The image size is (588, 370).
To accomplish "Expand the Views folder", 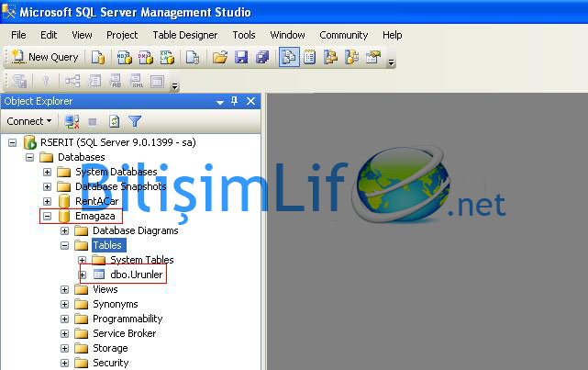I will [64, 290].
